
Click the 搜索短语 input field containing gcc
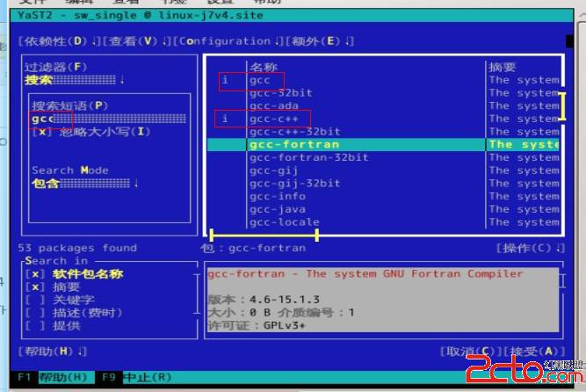(109, 119)
